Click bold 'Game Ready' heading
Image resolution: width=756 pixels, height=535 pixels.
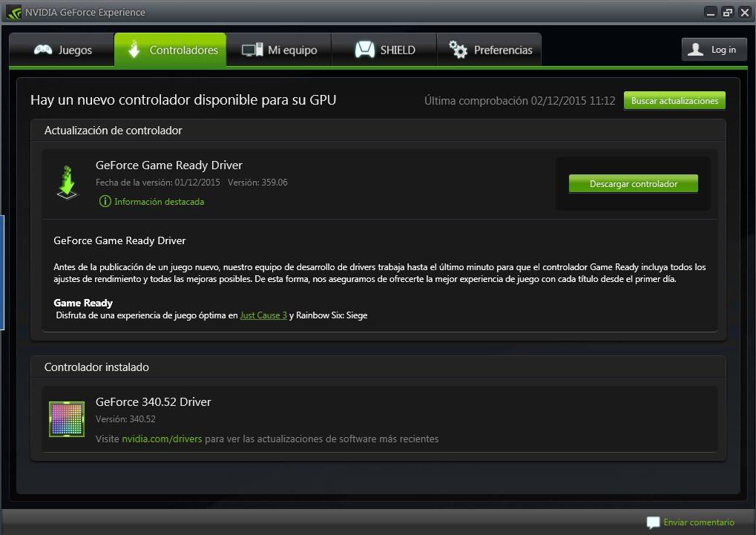coord(83,303)
